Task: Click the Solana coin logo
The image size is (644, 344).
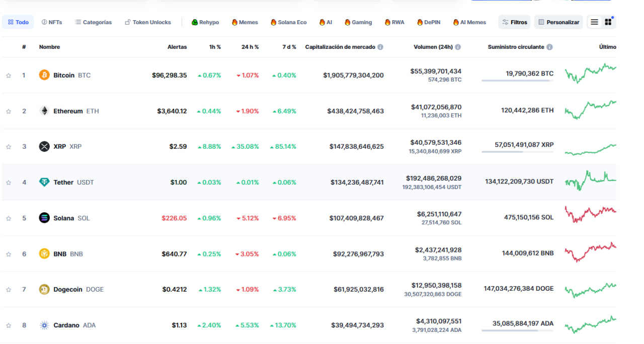Action: tap(44, 218)
